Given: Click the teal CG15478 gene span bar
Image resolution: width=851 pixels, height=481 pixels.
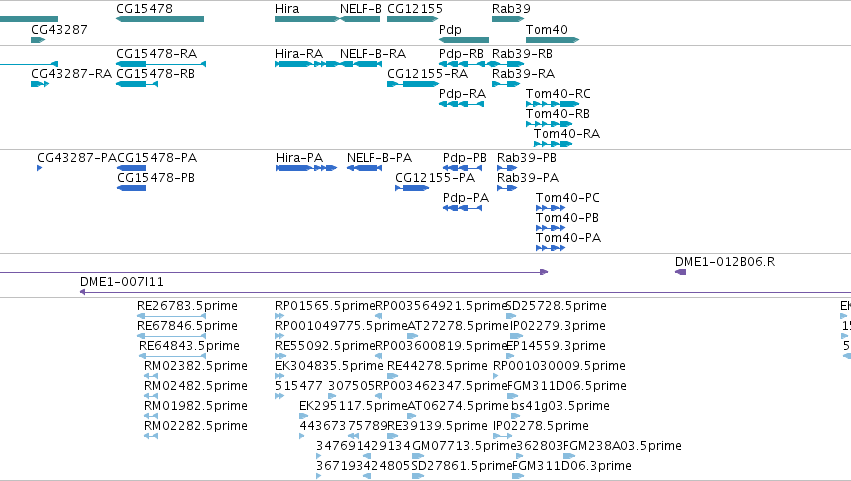Looking at the screenshot, I should pos(160,19).
